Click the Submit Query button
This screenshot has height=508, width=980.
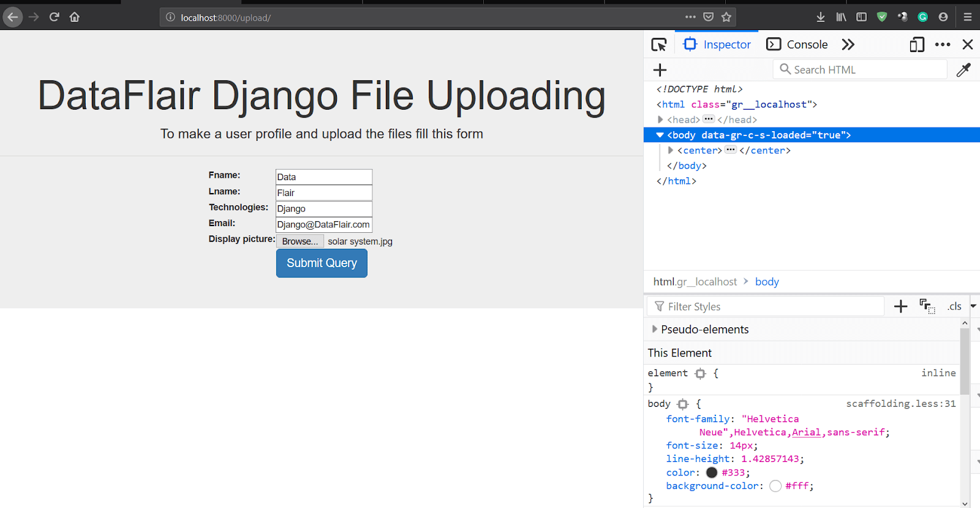(322, 263)
